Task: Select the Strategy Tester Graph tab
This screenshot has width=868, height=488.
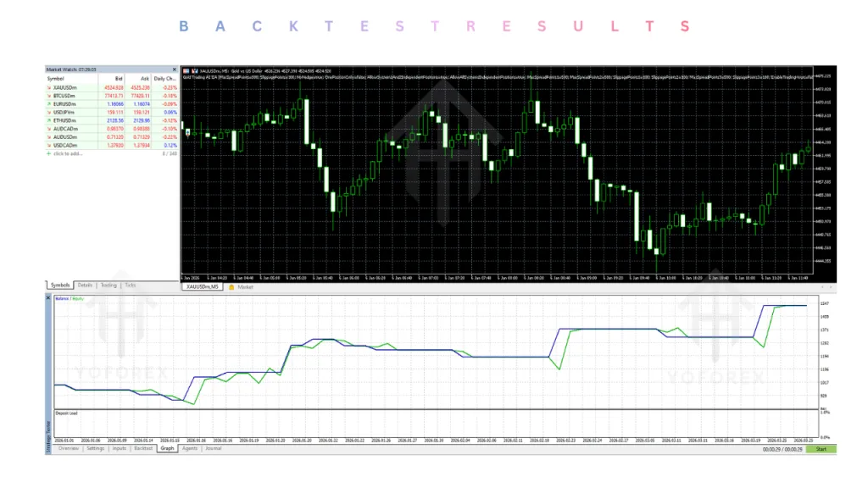Action: tap(167, 449)
